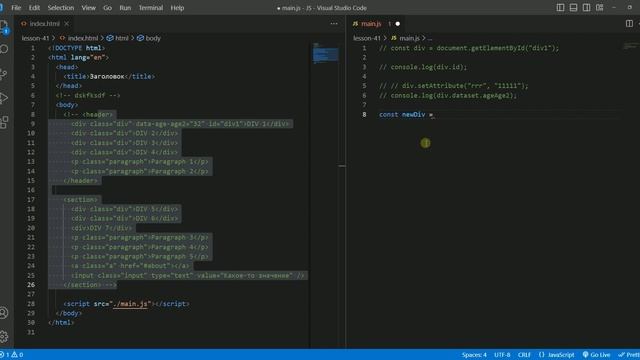Start Go Live server

(596, 355)
